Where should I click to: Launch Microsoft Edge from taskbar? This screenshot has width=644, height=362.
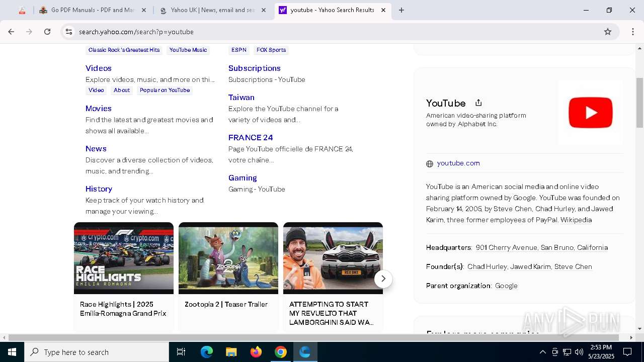207,352
